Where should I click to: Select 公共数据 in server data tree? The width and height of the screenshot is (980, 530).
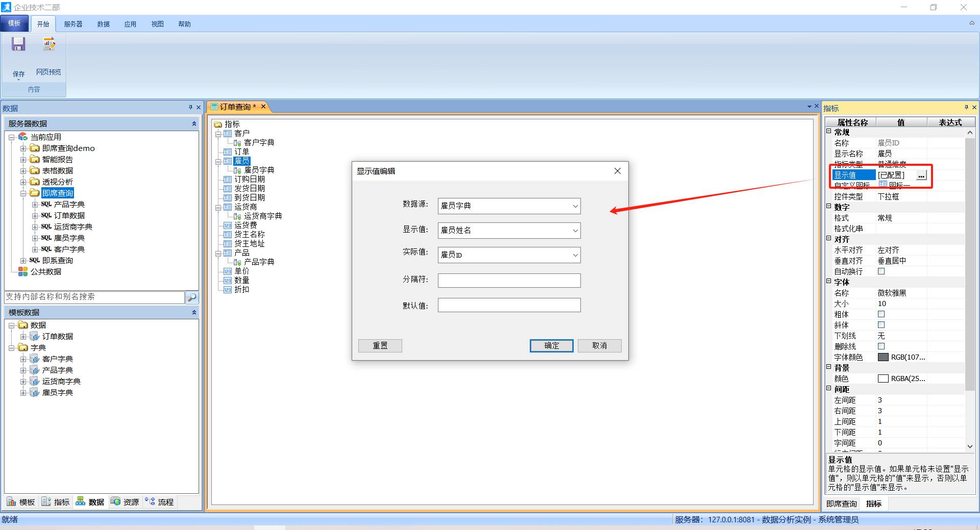pos(46,272)
